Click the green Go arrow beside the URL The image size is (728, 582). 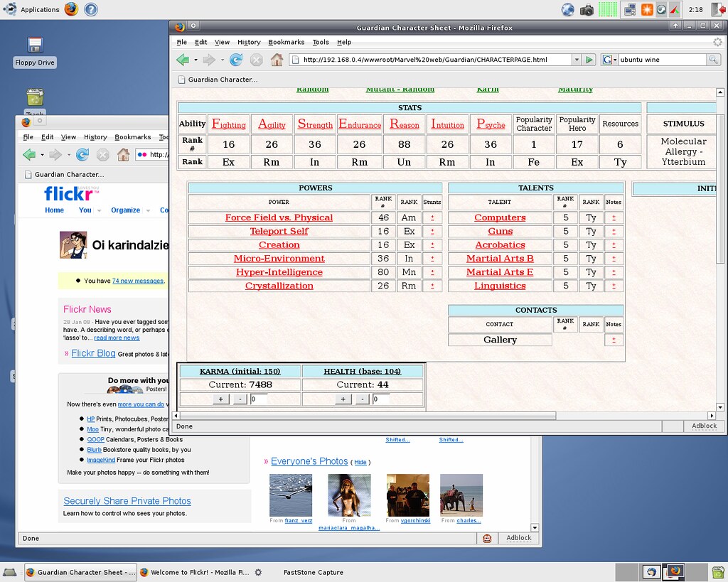click(x=589, y=60)
